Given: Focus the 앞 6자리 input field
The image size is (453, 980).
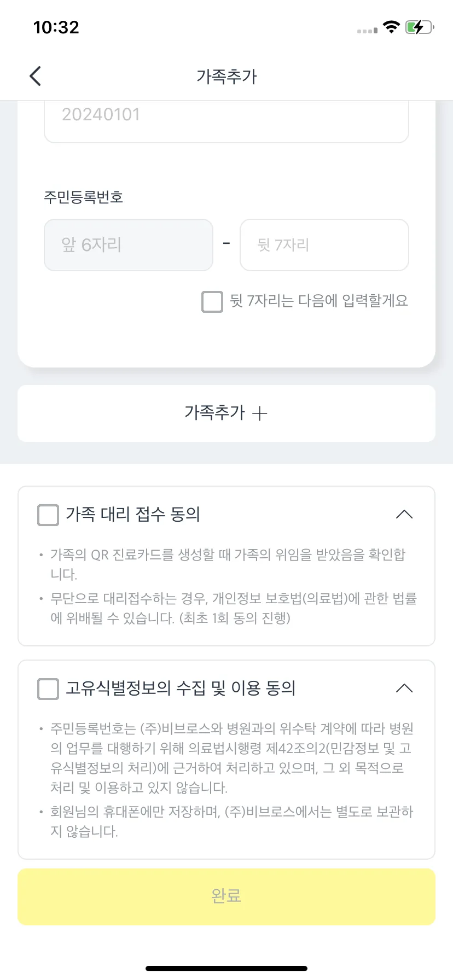Looking at the screenshot, I should coord(129,245).
